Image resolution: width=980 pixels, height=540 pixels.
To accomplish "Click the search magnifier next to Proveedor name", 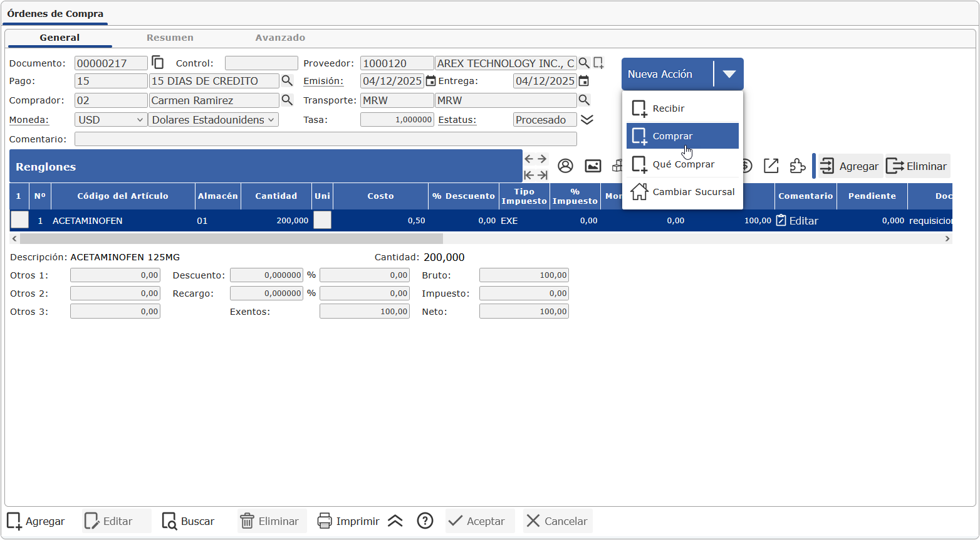I will pos(584,63).
